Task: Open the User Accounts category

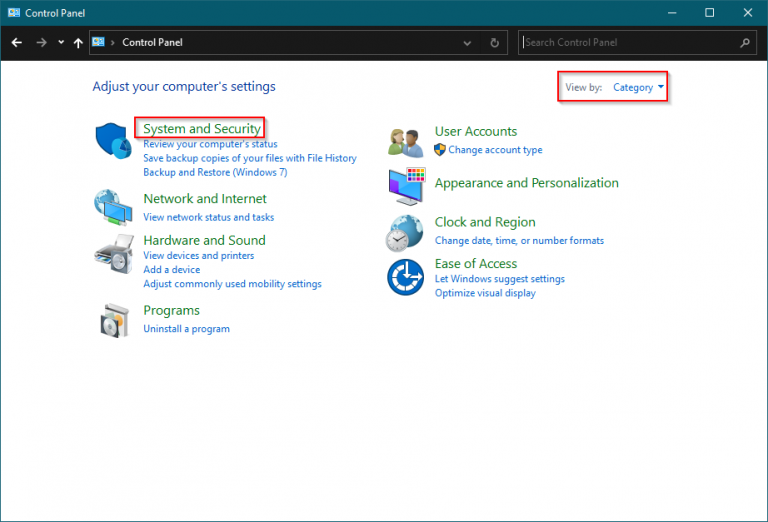Action: (476, 131)
